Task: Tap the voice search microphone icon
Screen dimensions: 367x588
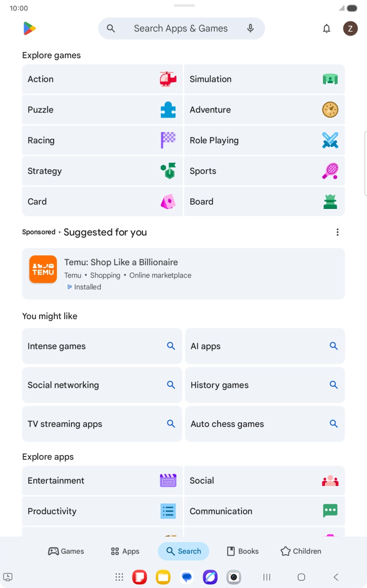Action: [250, 29]
